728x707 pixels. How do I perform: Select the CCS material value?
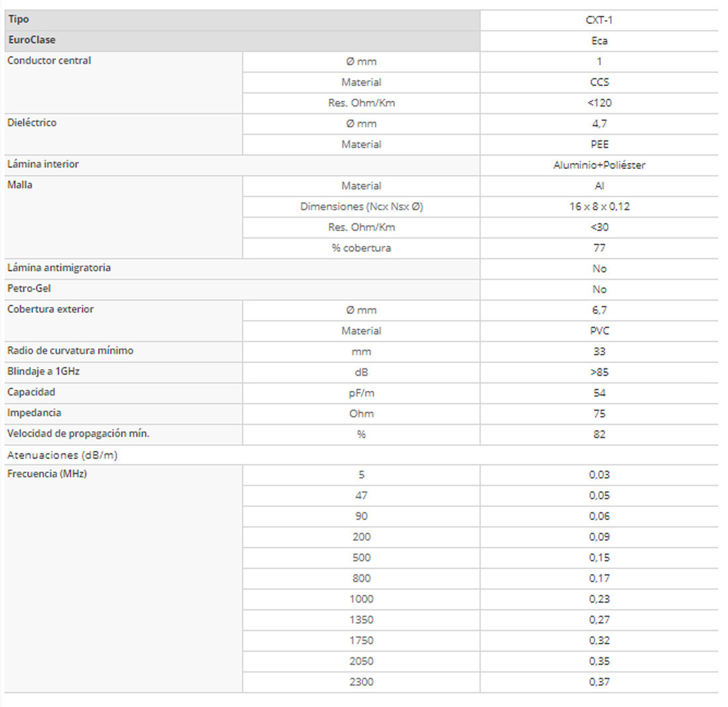click(x=599, y=82)
